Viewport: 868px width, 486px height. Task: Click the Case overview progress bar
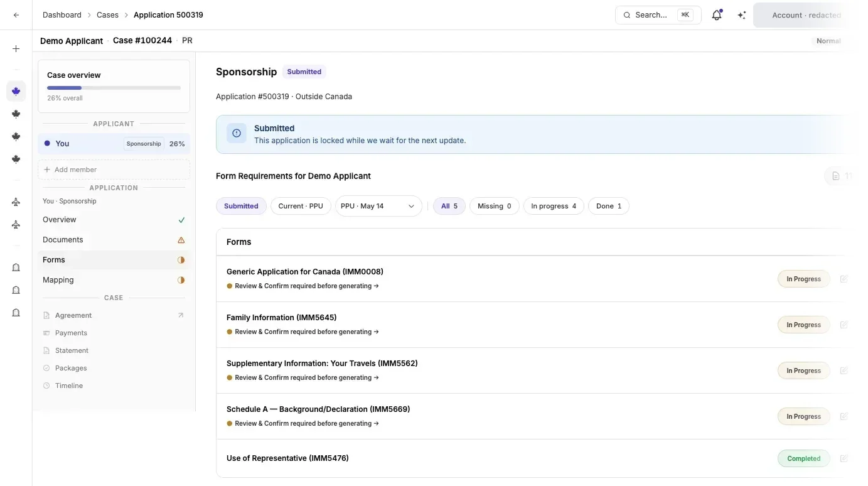click(114, 88)
